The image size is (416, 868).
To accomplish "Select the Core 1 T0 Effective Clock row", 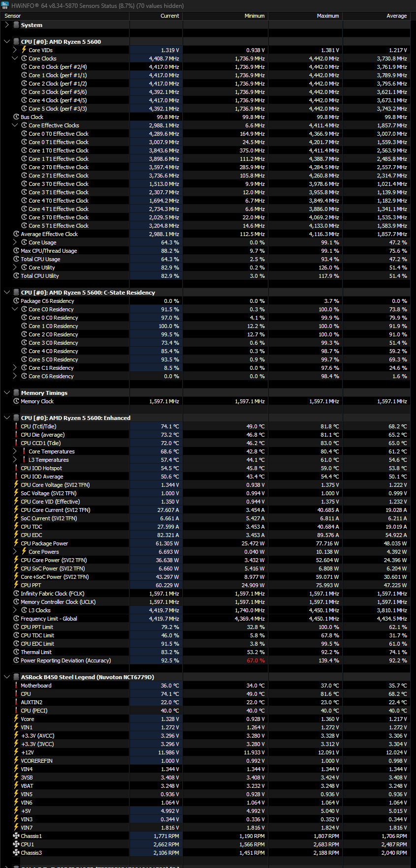I will coord(205,150).
